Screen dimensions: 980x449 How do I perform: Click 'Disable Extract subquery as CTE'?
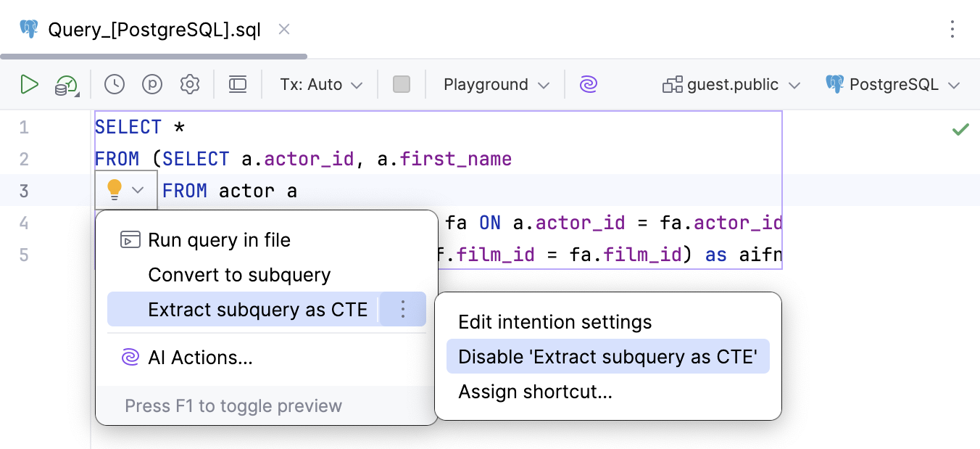pos(607,357)
